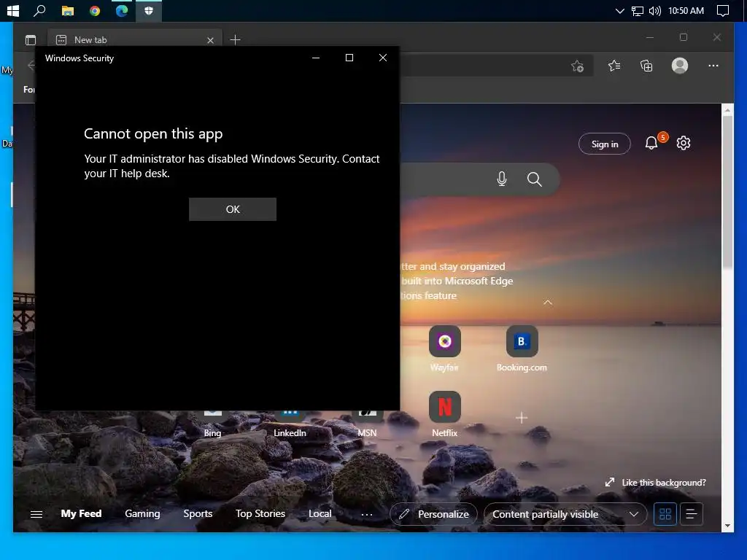This screenshot has width=747, height=560.
Task: Open Action Center notifications icon
Action: 723,10
